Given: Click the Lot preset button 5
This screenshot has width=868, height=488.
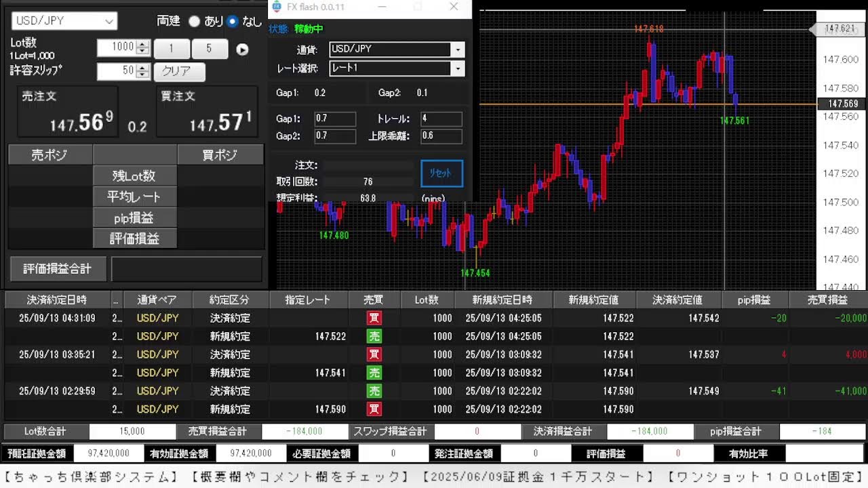Looking at the screenshot, I should (x=210, y=49).
